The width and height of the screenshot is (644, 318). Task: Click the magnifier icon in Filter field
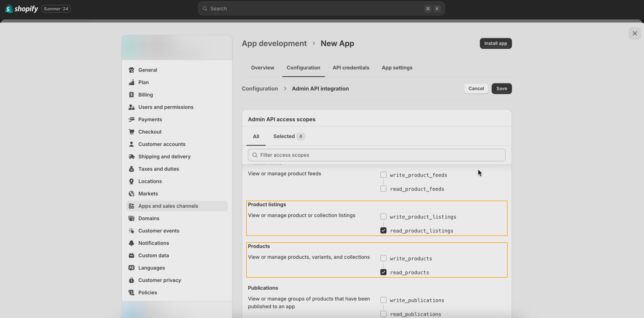click(x=255, y=155)
